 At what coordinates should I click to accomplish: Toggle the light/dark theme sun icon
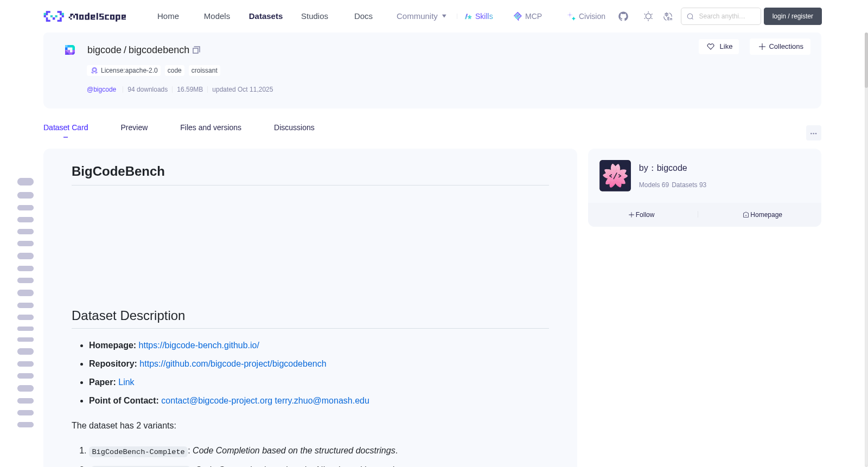(648, 16)
